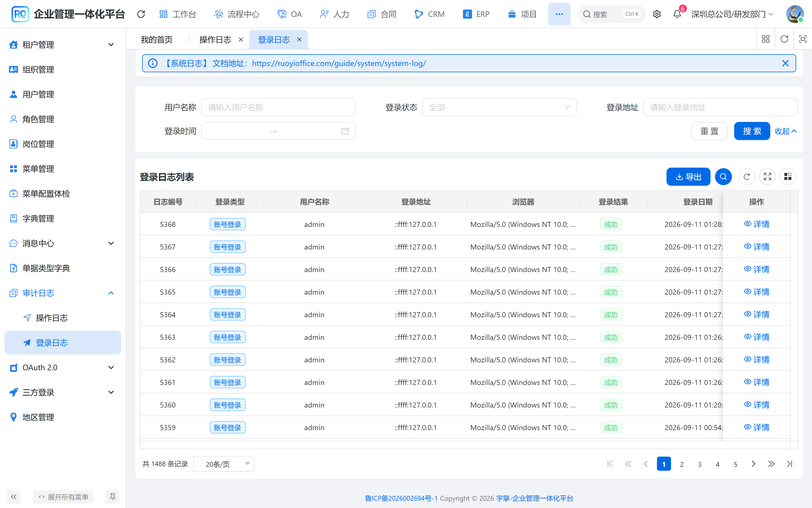Click the 导出 export button

tap(688, 177)
